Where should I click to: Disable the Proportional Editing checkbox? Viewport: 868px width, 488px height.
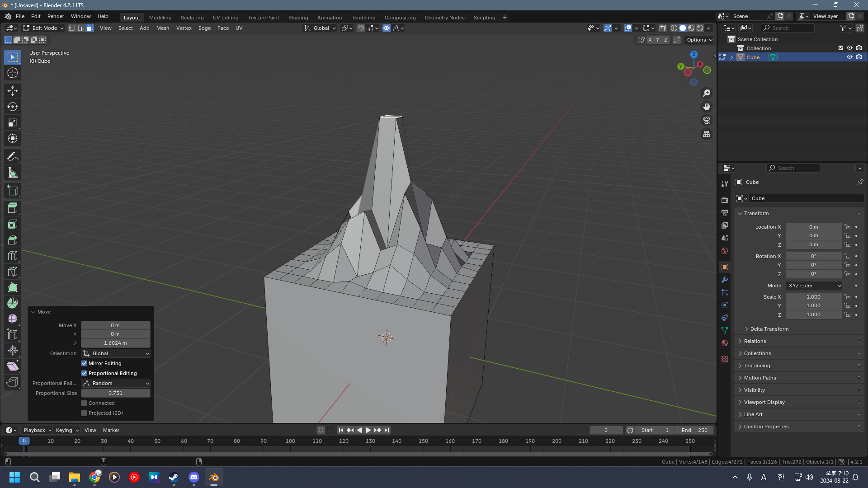point(84,373)
